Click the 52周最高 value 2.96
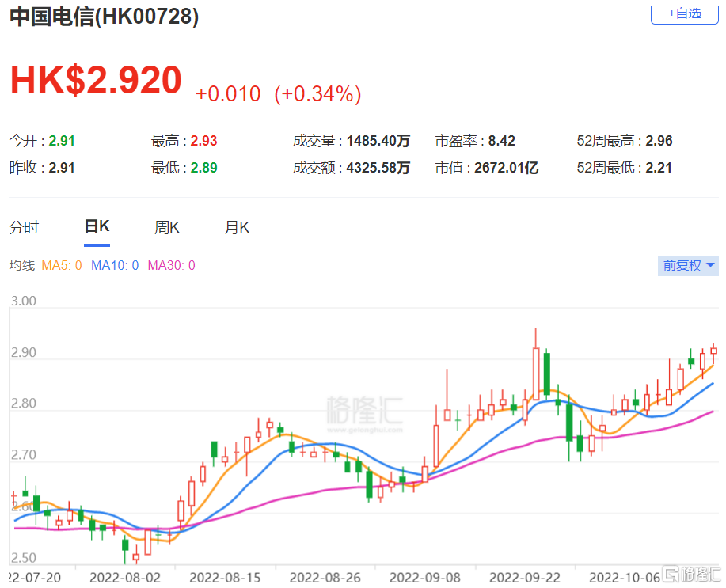 (x=659, y=141)
